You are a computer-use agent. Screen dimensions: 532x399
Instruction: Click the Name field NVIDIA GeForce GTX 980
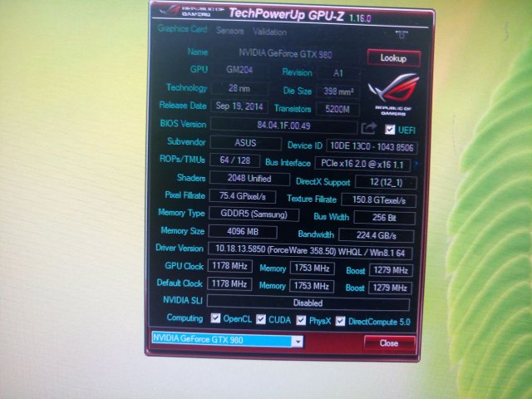(x=286, y=53)
